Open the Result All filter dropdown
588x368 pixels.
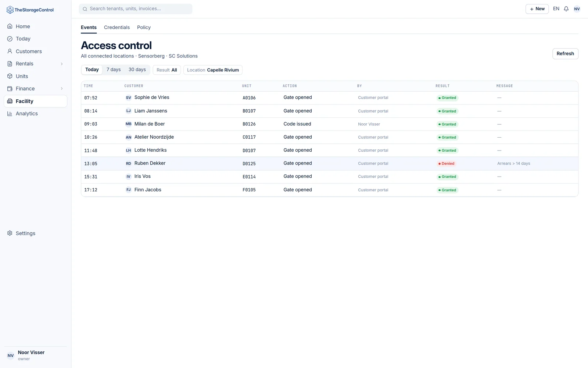point(167,70)
